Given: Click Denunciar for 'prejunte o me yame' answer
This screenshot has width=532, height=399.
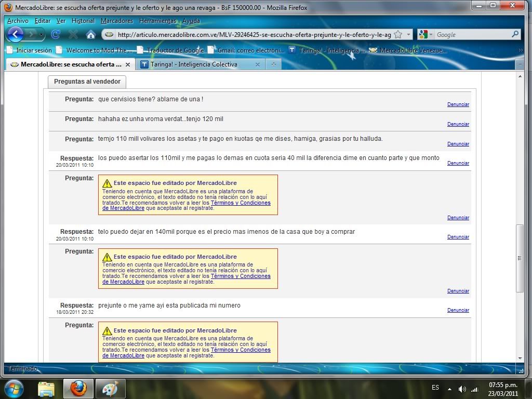Looking at the screenshot, I should pos(458,310).
